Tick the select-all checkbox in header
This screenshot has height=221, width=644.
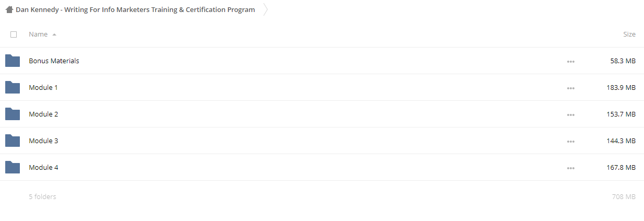14,34
